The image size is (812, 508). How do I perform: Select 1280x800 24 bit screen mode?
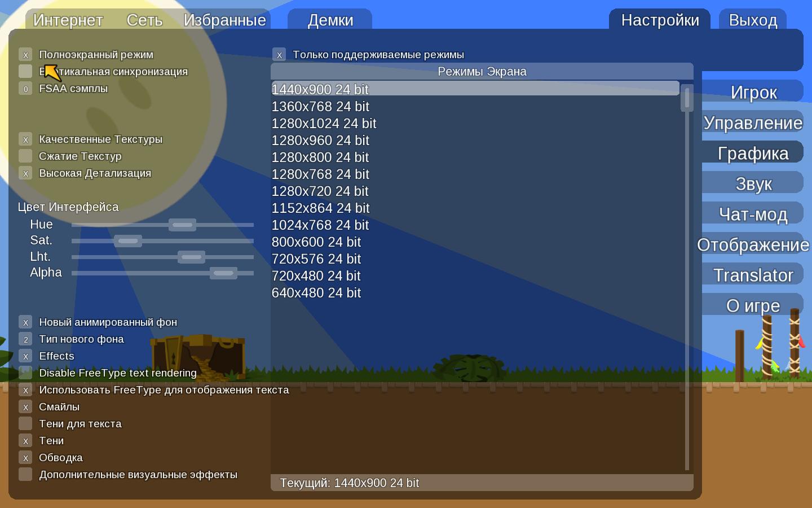coord(475,157)
